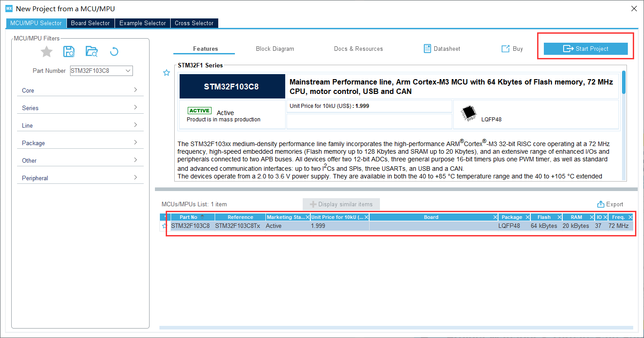Screen dimensions: 644x338
Task: Switch to Board Selector tab
Action: tap(90, 23)
